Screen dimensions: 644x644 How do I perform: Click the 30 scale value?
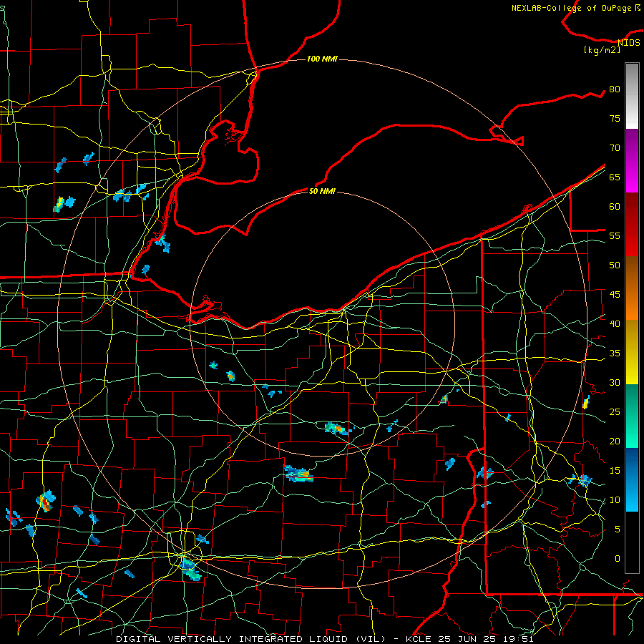tap(615, 383)
